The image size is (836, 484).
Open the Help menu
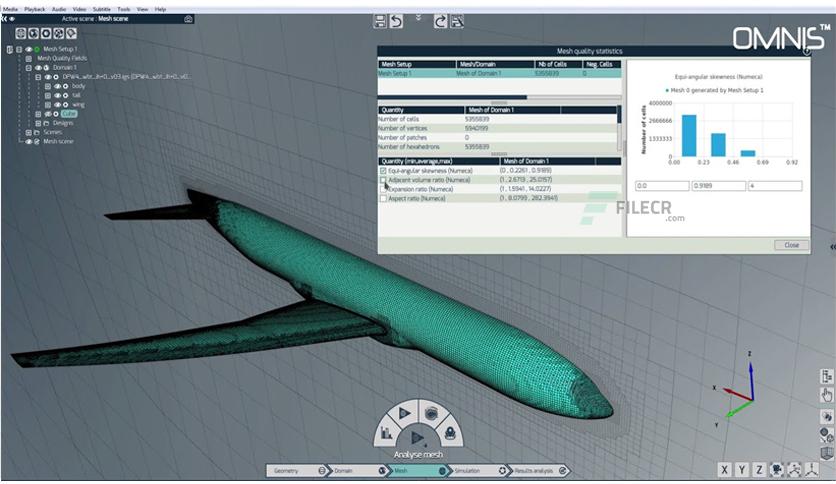160,9
